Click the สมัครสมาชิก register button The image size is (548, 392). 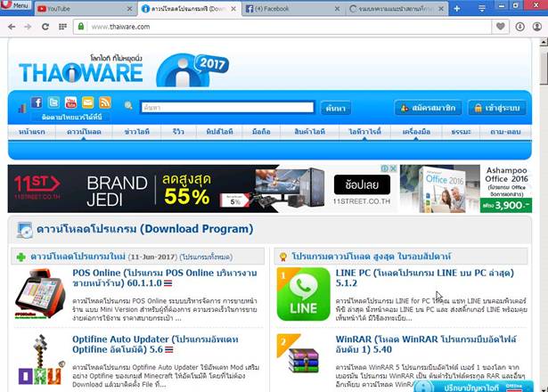428,108
